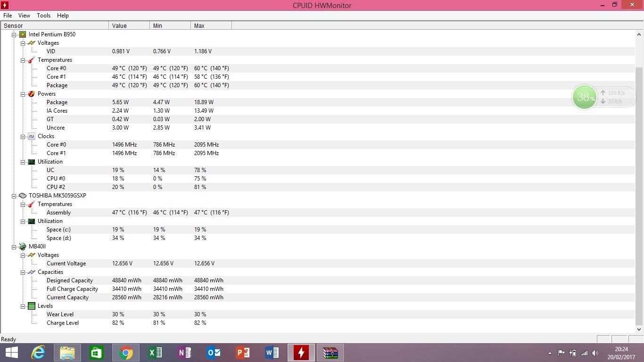Click the Min column header

170,26
